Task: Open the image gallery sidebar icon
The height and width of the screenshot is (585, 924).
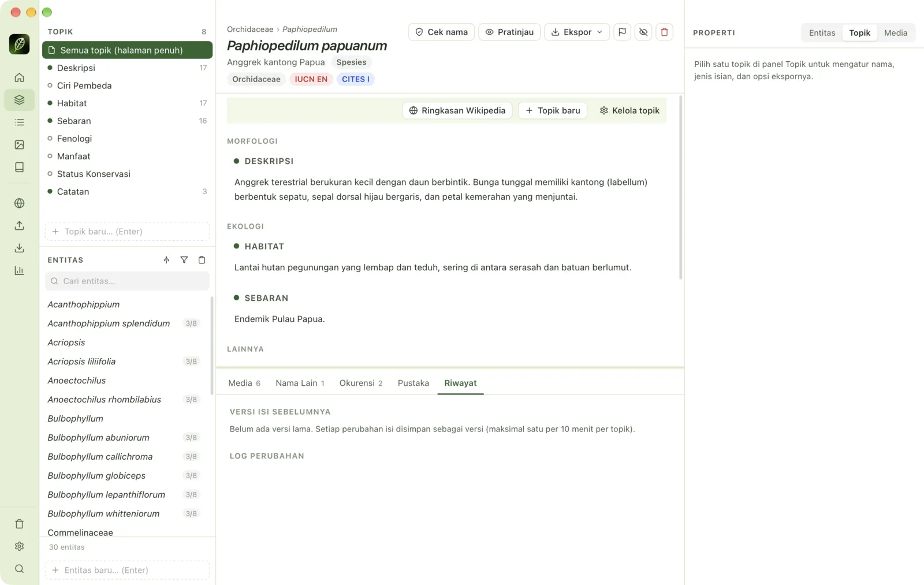Action: 19,145
